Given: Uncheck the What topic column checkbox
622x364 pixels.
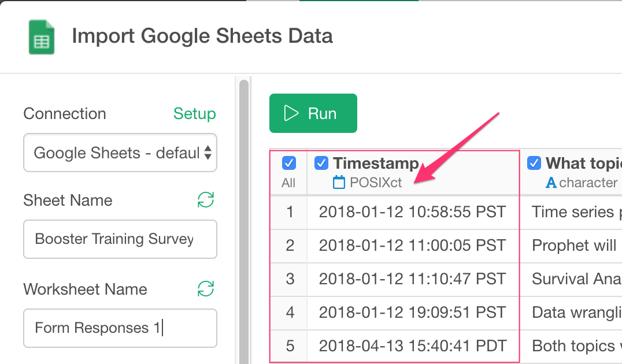Looking at the screenshot, I should tap(534, 163).
